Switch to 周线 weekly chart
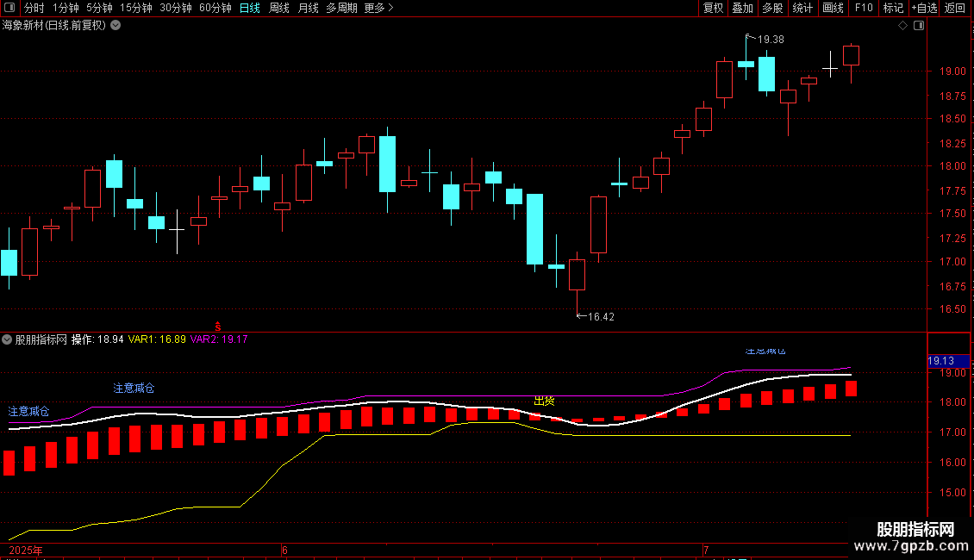The width and height of the screenshot is (974, 560). [x=279, y=8]
